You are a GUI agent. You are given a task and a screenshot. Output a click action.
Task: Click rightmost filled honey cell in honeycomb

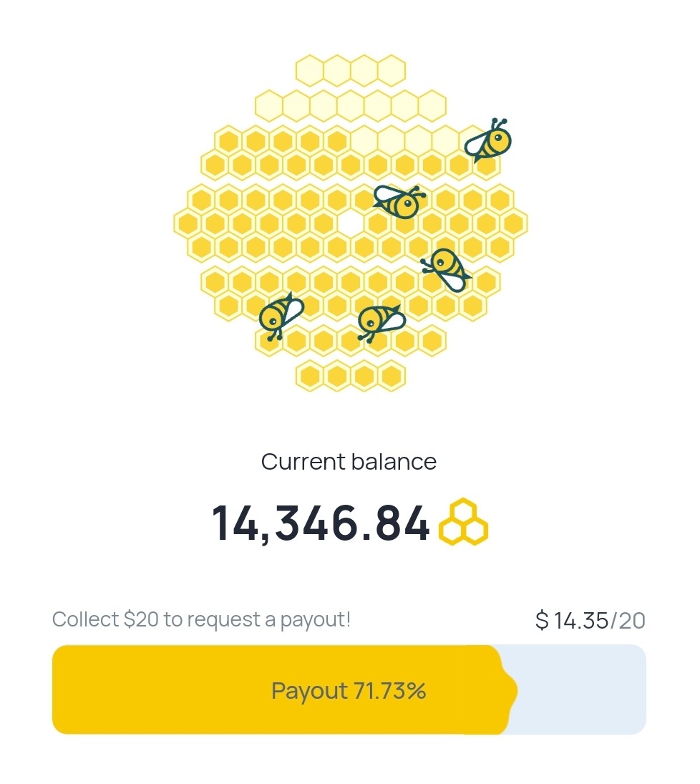pos(513,223)
